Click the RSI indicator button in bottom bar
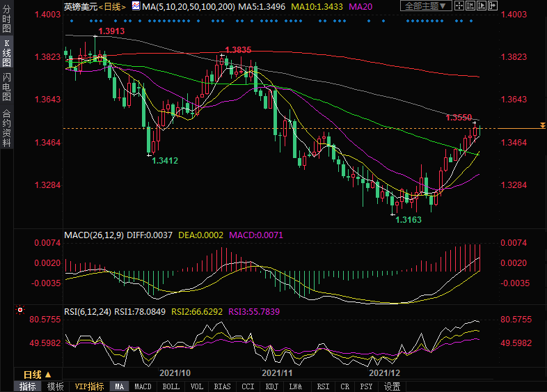 click(323, 386)
